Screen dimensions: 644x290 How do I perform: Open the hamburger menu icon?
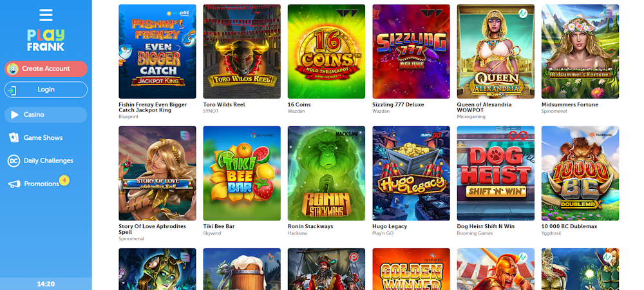pyautogui.click(x=46, y=15)
